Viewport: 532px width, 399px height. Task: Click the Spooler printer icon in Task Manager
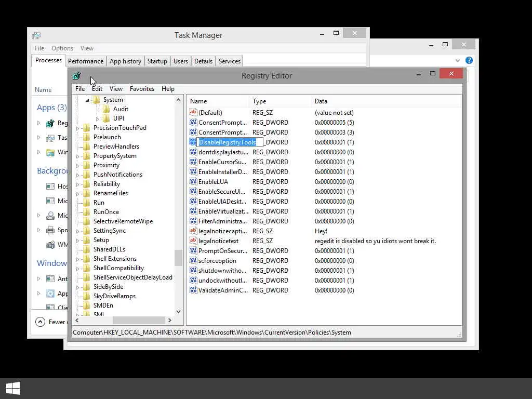(x=50, y=230)
